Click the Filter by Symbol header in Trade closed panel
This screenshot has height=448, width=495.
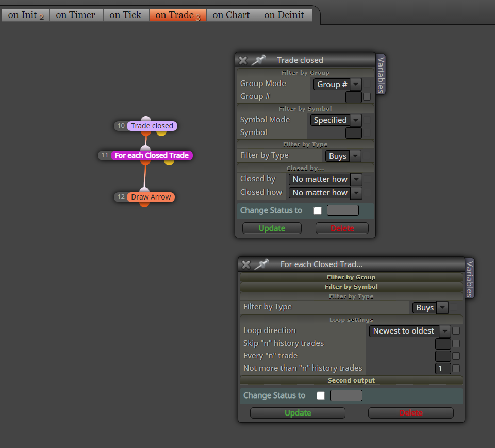coord(305,109)
